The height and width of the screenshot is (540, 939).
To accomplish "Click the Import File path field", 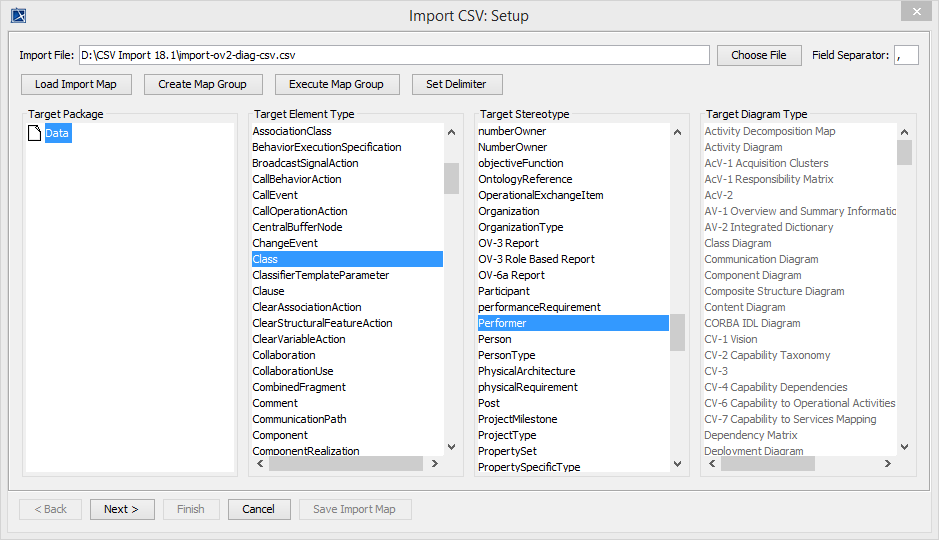I will click(394, 55).
